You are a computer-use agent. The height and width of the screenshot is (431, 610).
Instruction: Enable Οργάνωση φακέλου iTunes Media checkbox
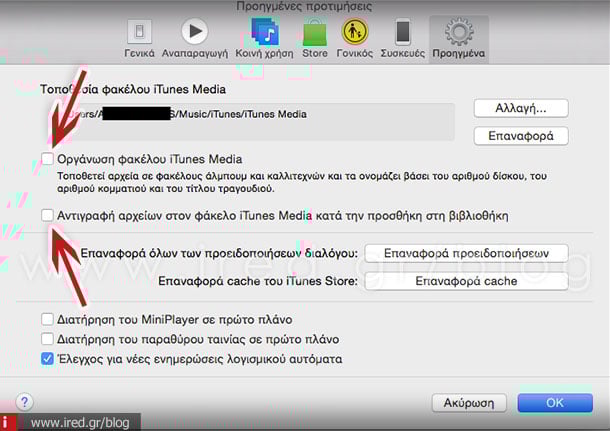tap(47, 159)
